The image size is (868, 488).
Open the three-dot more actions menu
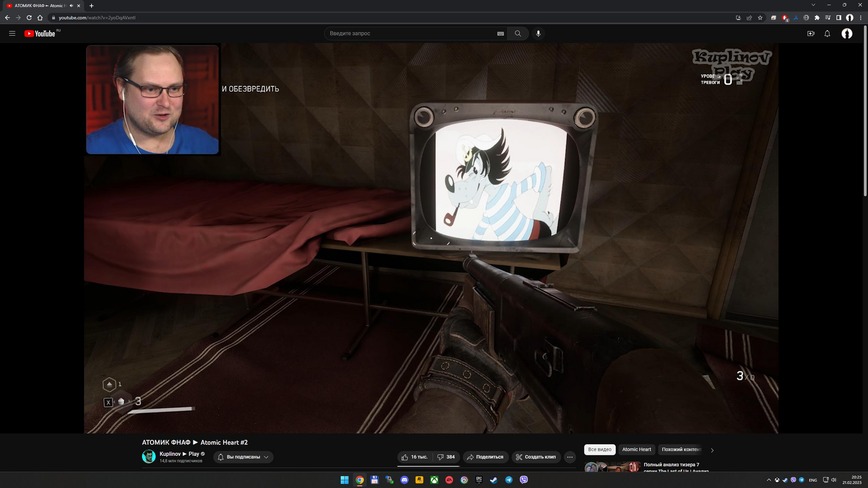pyautogui.click(x=570, y=457)
